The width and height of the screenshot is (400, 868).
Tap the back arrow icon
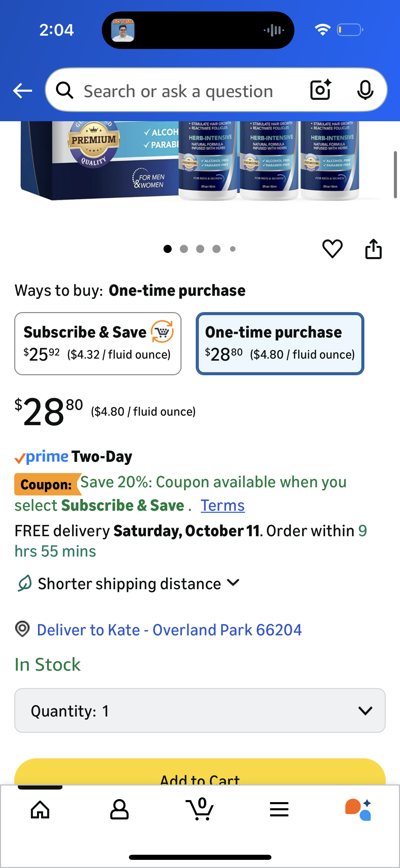point(22,91)
